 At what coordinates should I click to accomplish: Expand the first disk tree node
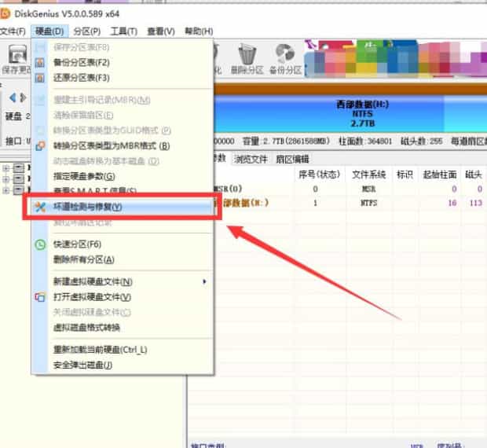click(x=6, y=167)
